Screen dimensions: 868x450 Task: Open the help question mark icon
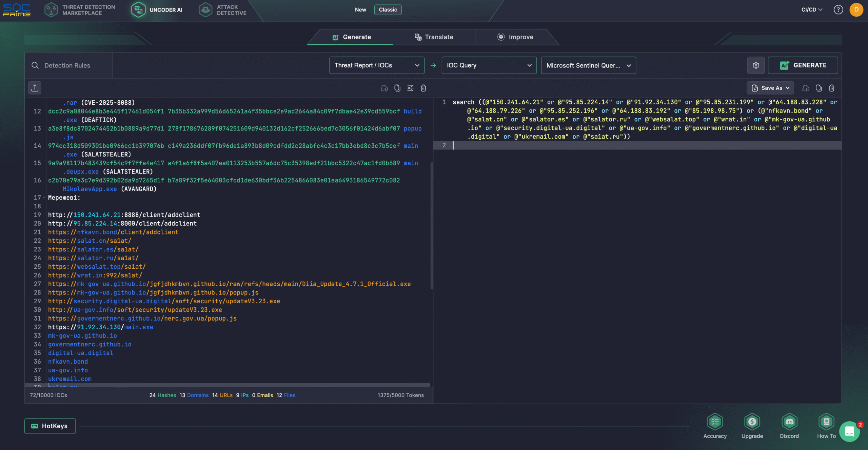pyautogui.click(x=838, y=9)
